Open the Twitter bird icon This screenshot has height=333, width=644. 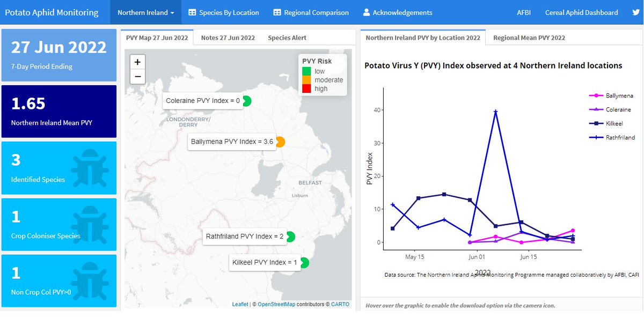pyautogui.click(x=636, y=12)
